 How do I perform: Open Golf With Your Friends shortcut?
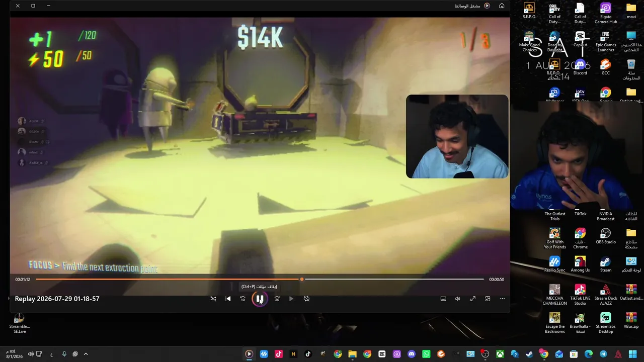[x=554, y=239]
